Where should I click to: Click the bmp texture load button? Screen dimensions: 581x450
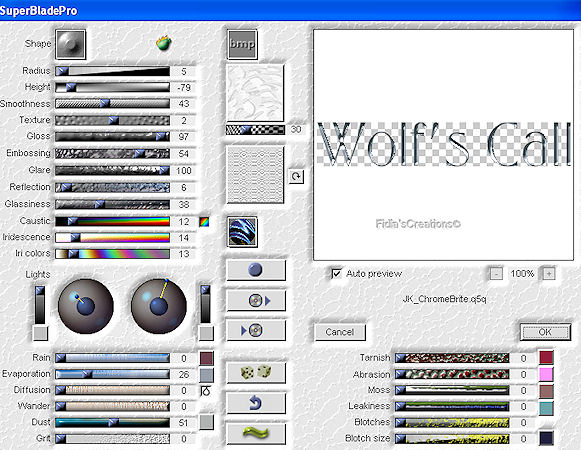pos(242,44)
